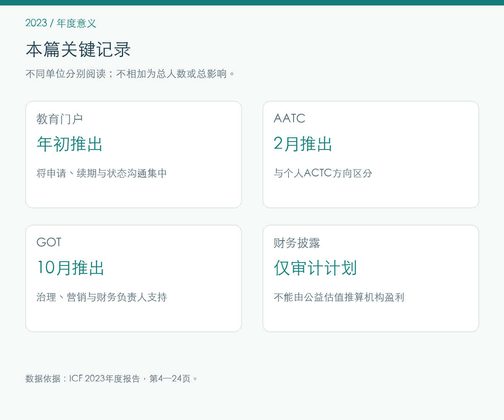Click the subtitle starting with '不同单位分别阅读'
This screenshot has width=504, height=420.
coord(131,74)
